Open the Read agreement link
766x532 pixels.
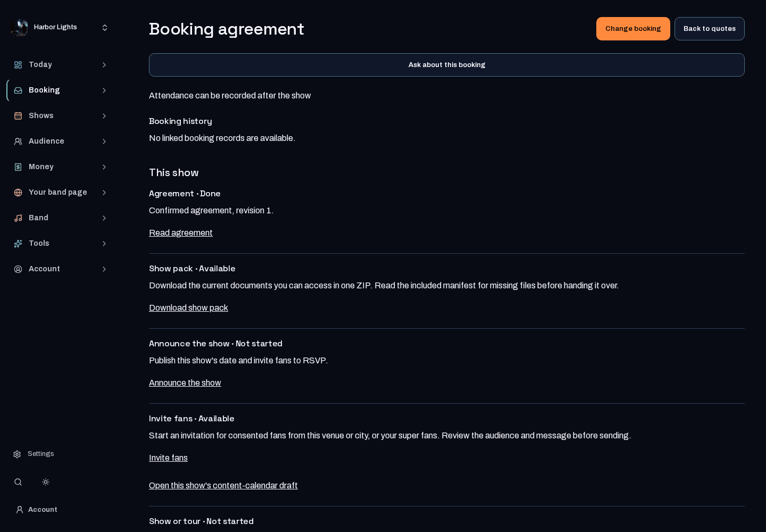181,233
